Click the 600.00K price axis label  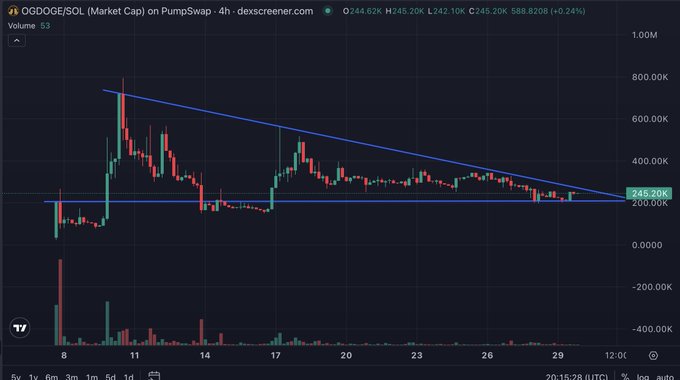(x=650, y=119)
